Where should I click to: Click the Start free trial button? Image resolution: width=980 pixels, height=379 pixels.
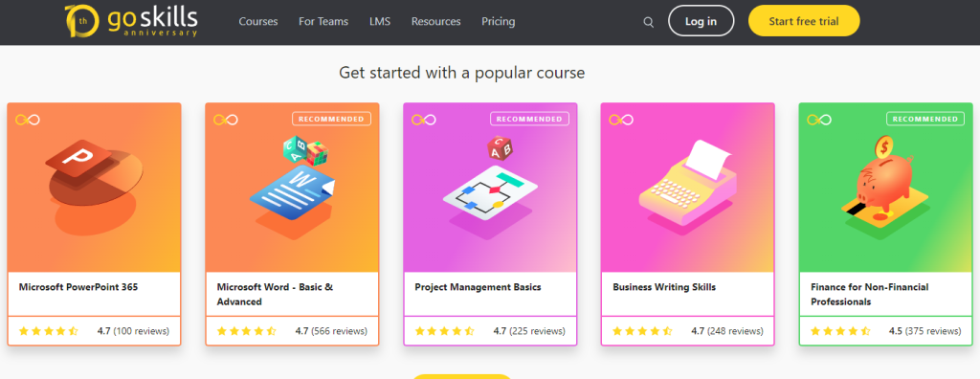tap(804, 21)
